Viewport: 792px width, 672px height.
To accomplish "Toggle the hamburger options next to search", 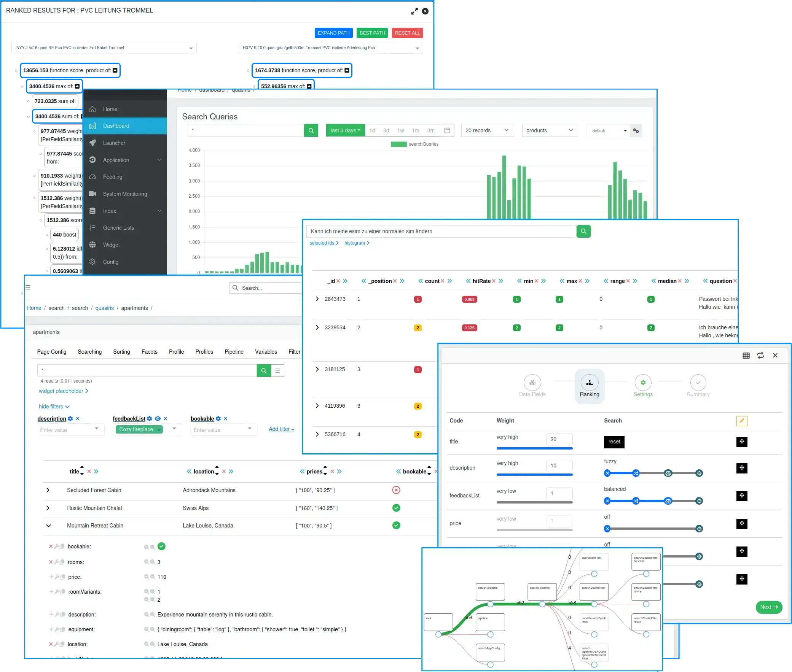I will click(x=277, y=371).
